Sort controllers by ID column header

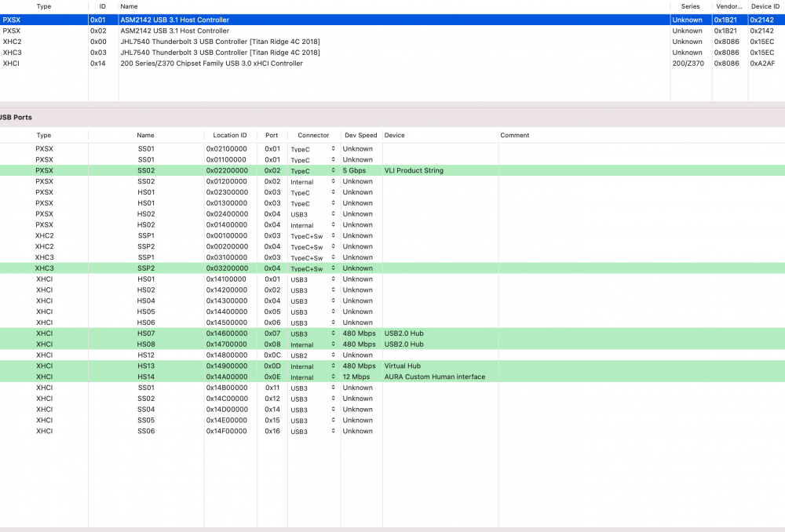[x=103, y=6]
